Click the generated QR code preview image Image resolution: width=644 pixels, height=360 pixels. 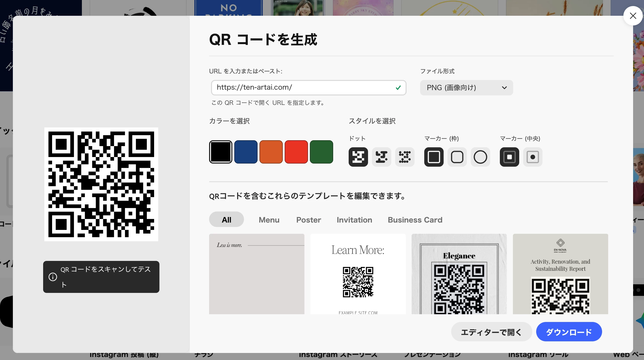(101, 185)
